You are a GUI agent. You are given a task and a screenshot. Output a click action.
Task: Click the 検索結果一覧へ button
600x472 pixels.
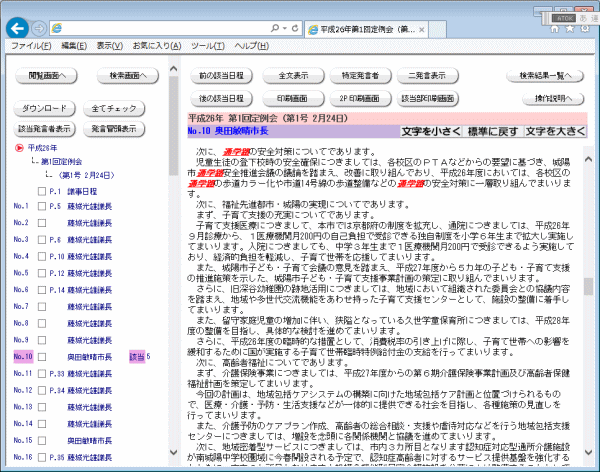pos(545,76)
